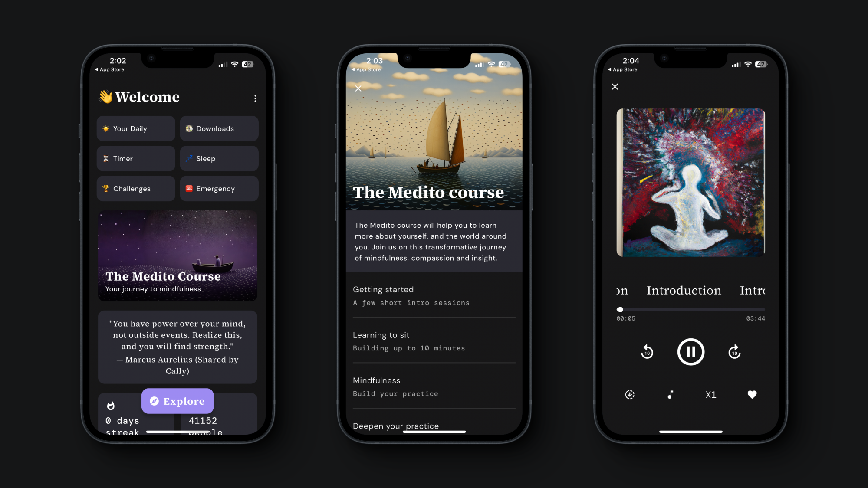Open the Your Daily menu item
This screenshot has width=868, height=488.
(137, 128)
